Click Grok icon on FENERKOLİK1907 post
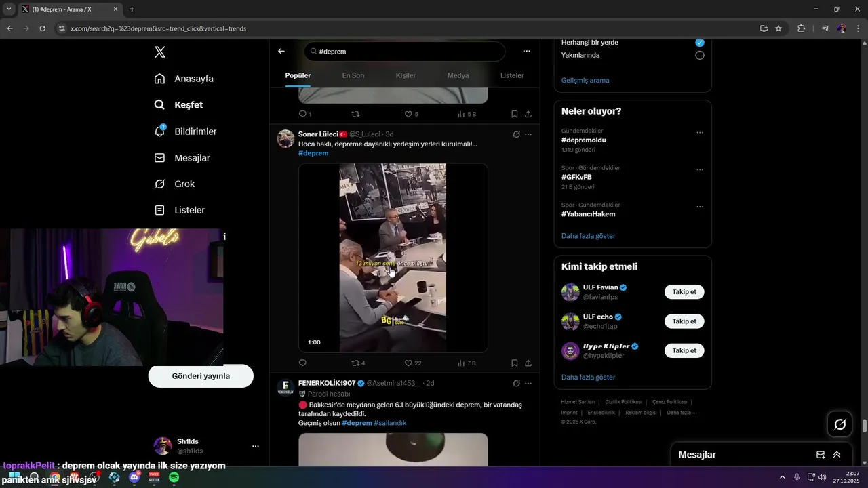The height and width of the screenshot is (488, 868). (x=516, y=383)
